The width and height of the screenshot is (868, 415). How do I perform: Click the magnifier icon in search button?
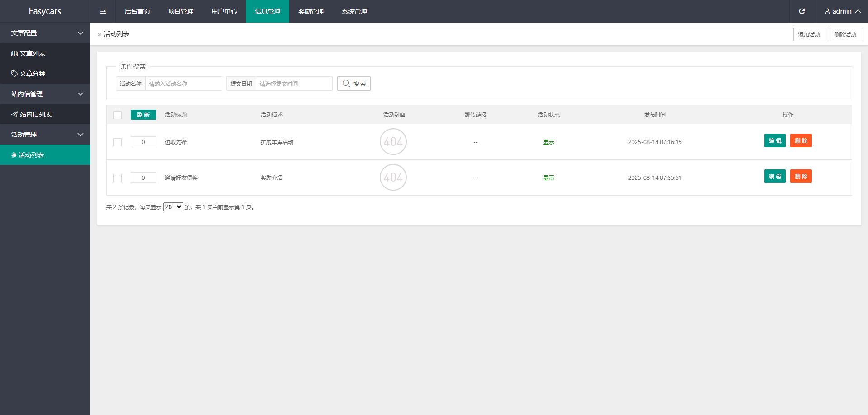346,84
